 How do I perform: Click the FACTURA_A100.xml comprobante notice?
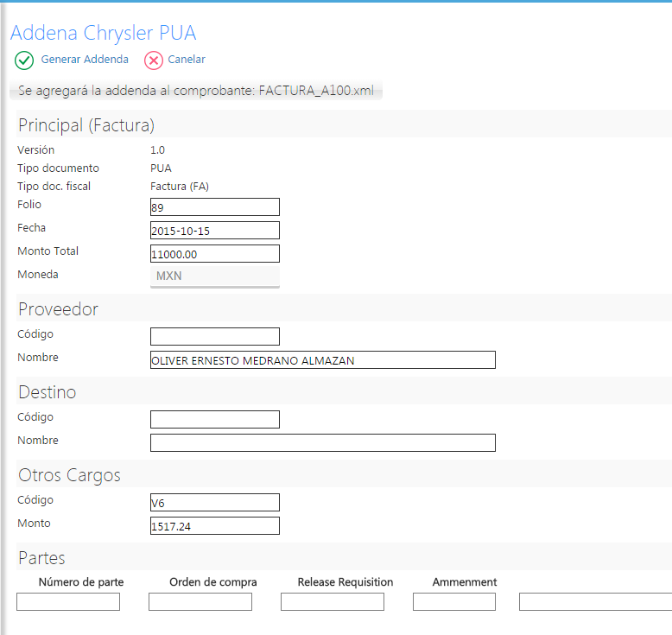pos(196,91)
